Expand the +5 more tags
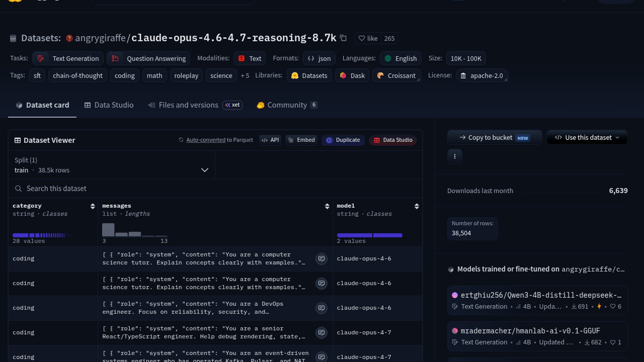This screenshot has width=644, height=362. (x=245, y=75)
